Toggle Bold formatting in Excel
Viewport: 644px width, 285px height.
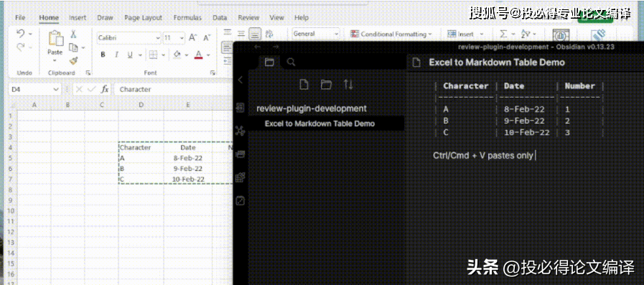coord(103,55)
